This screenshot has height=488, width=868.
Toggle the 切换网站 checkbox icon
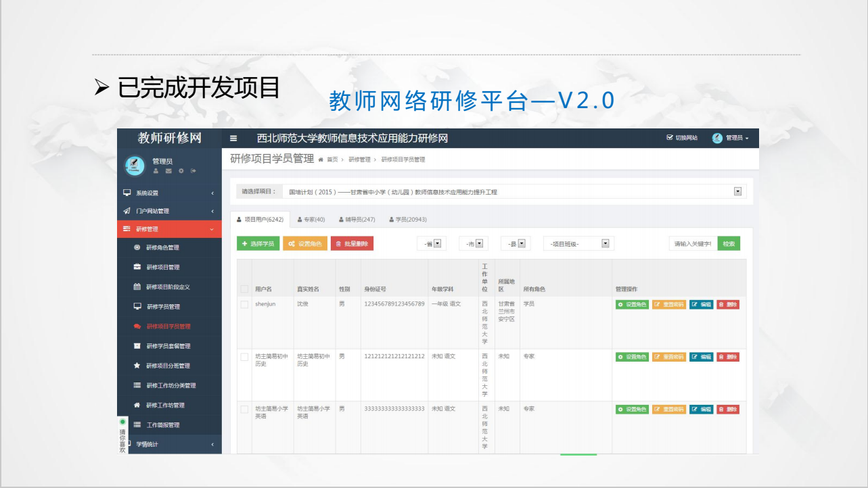670,138
